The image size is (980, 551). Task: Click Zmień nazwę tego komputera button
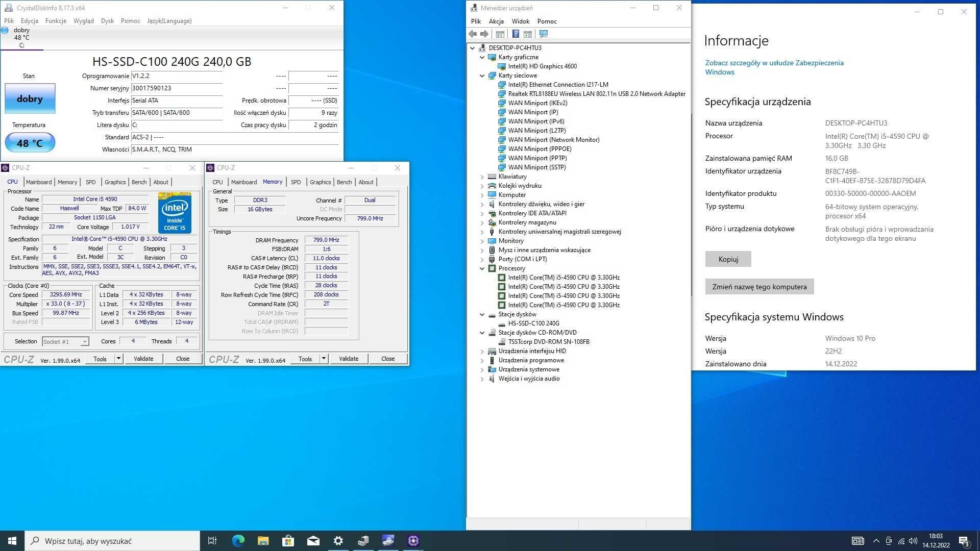coord(759,287)
